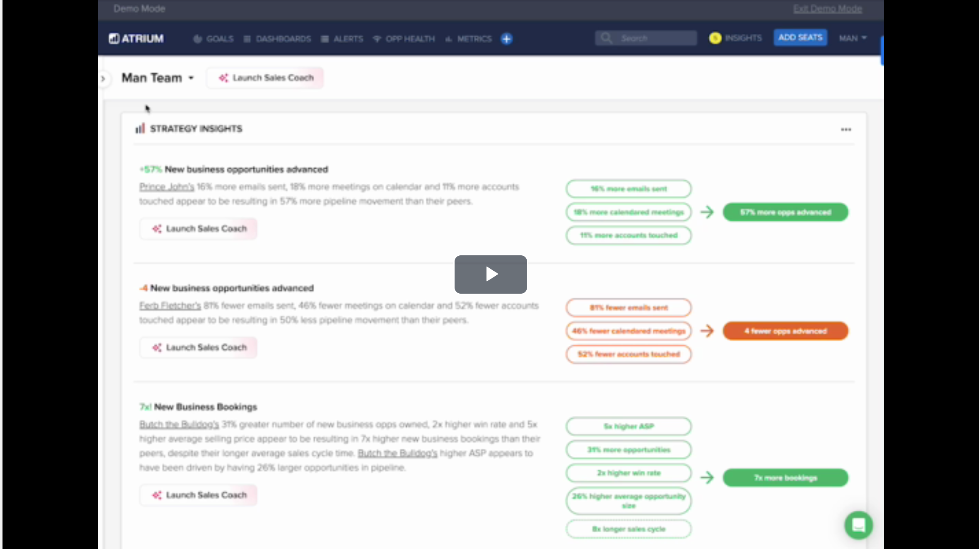Click 4 fewer opps advanced pill
Screen dimensions: 980x549
tap(785, 331)
